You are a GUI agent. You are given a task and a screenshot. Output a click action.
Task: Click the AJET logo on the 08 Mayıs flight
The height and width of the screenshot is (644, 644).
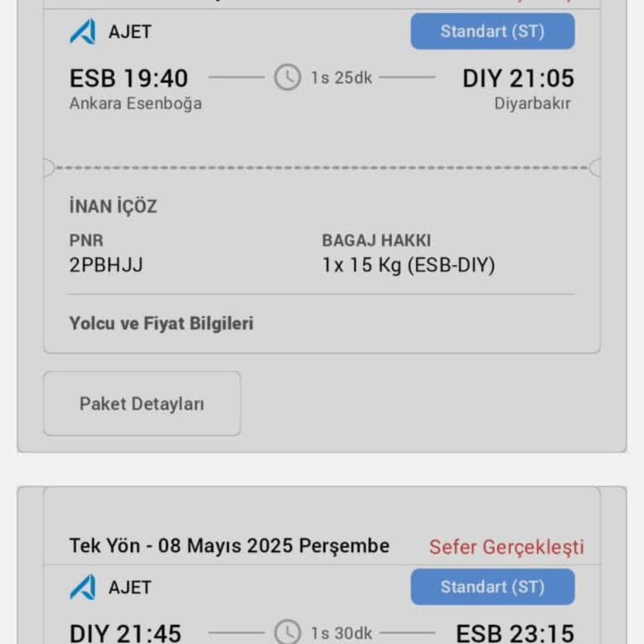[83, 587]
